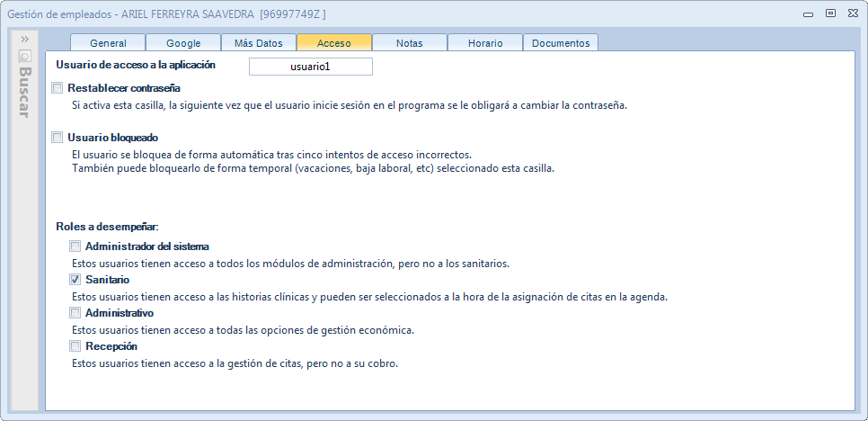Open the Horario tab

click(485, 43)
